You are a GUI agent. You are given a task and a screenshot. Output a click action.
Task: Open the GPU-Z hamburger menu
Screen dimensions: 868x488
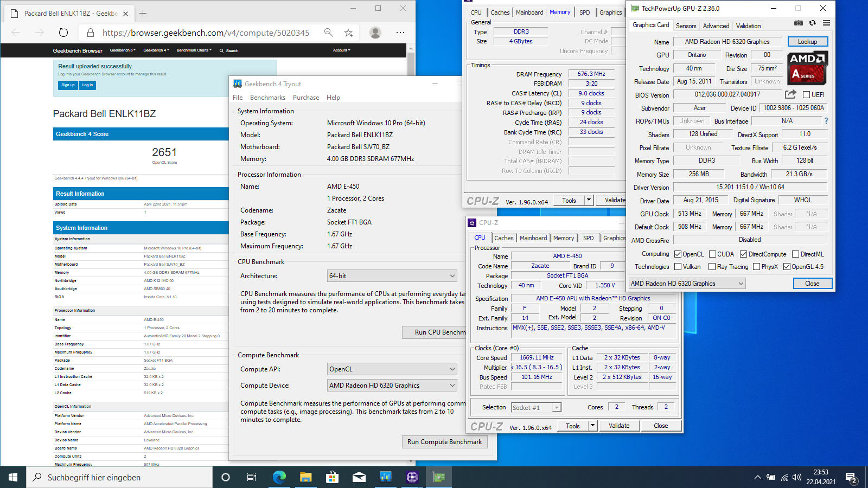point(826,23)
